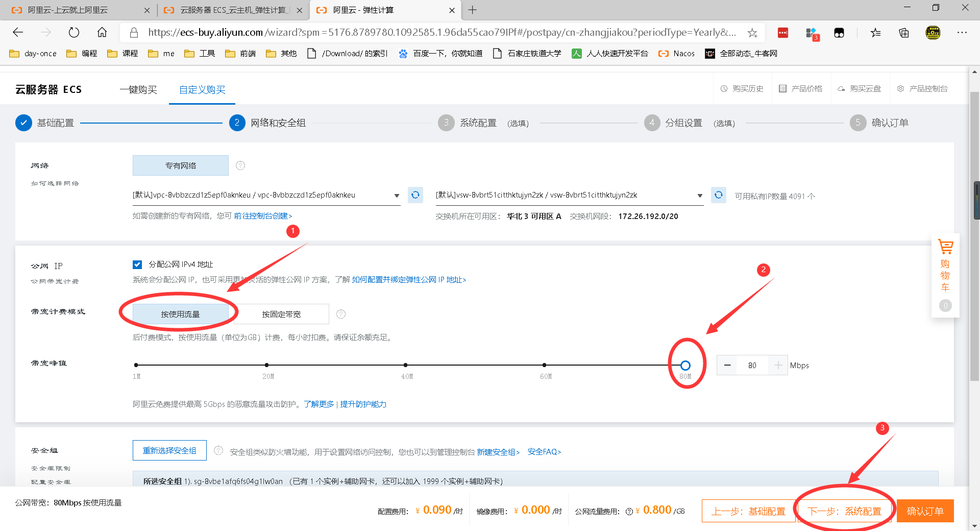The height and width of the screenshot is (531, 980).
Task: Click the browser back arrow
Action: (18, 33)
